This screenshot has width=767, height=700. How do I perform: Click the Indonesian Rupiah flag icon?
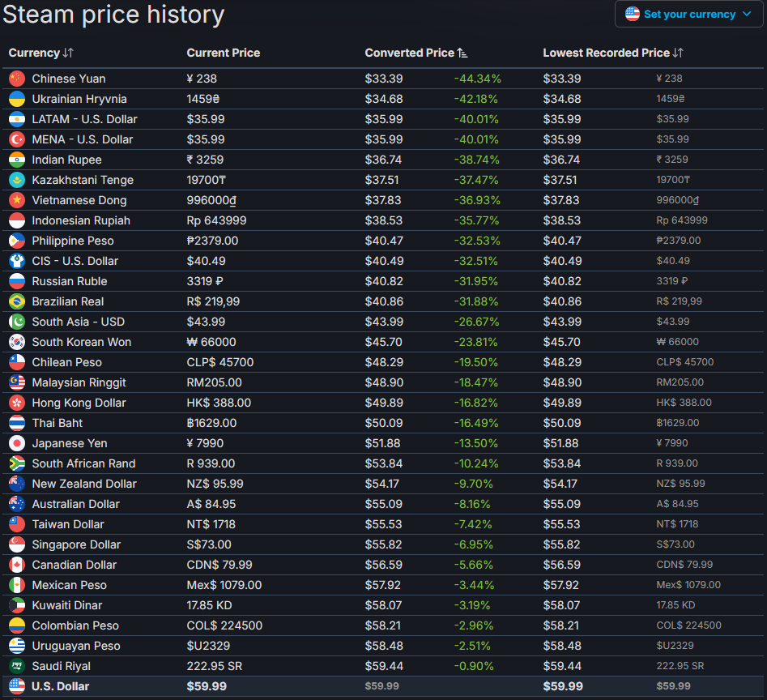[17, 220]
